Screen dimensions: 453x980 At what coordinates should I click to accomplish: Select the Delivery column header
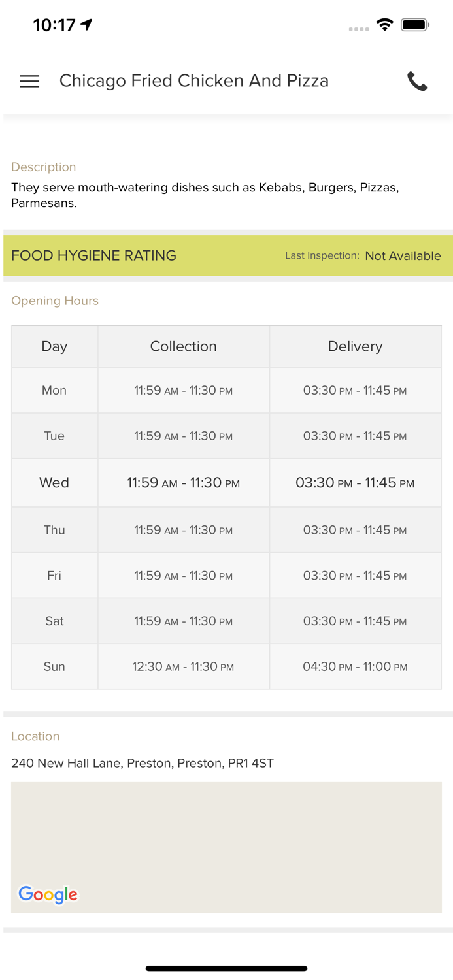[355, 346]
